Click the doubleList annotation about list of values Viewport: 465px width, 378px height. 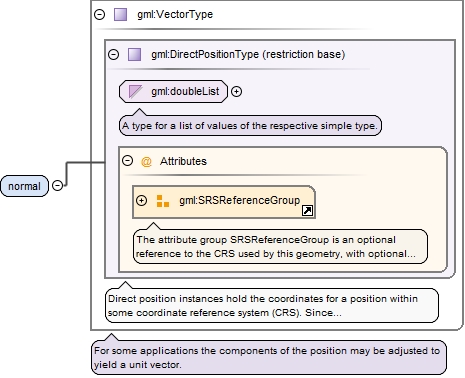click(x=250, y=126)
